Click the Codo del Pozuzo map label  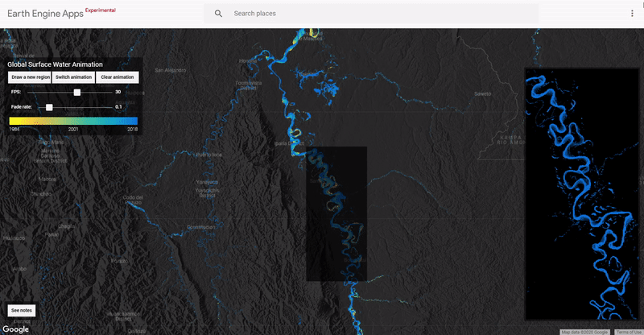click(133, 200)
